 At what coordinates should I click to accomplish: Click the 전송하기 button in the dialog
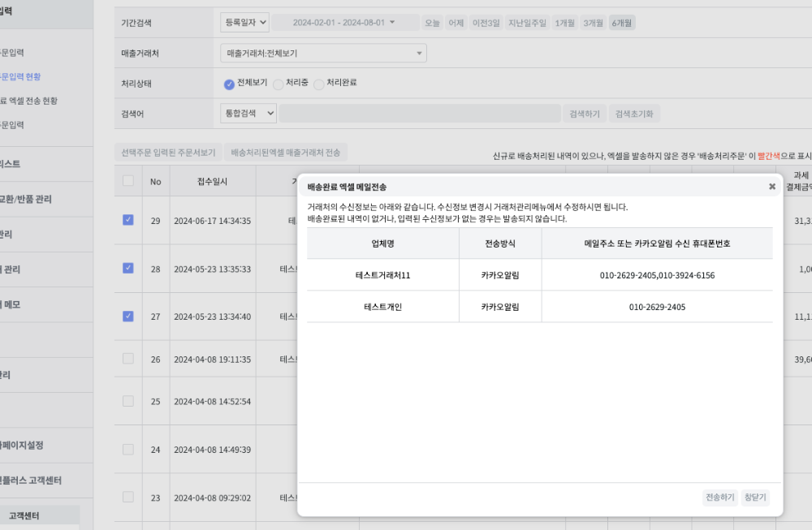point(719,498)
